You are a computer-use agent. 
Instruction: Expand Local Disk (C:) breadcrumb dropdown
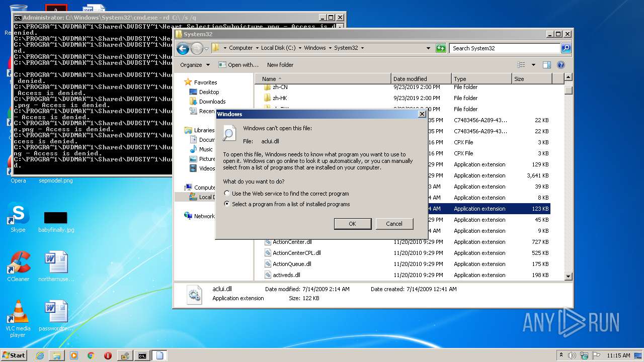tap(300, 48)
